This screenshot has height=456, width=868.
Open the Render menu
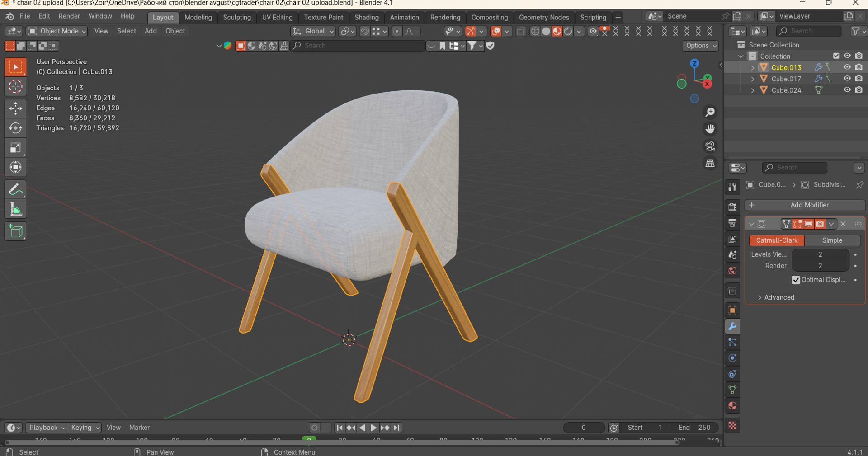pos(69,16)
